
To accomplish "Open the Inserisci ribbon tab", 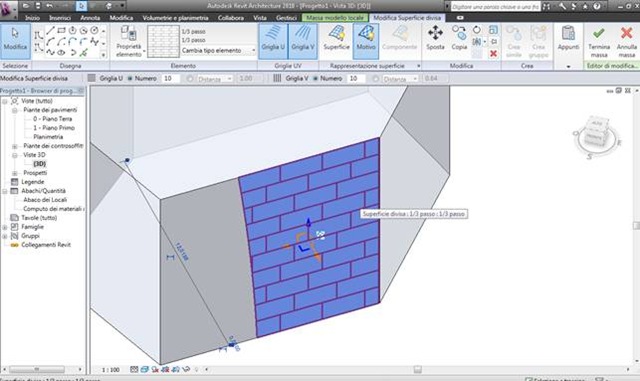I will (60, 18).
